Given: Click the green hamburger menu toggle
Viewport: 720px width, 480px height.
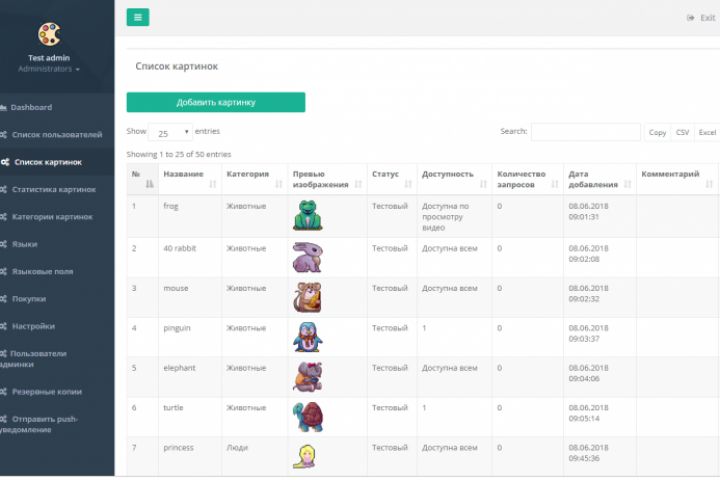Looking at the screenshot, I should (138, 17).
